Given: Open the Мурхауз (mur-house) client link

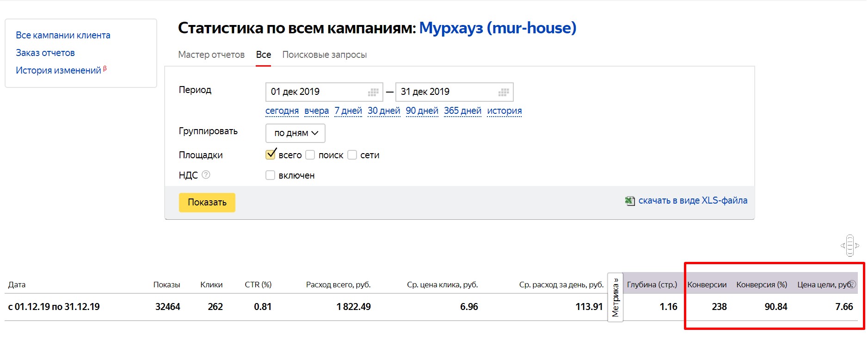Looking at the screenshot, I should coord(498,28).
